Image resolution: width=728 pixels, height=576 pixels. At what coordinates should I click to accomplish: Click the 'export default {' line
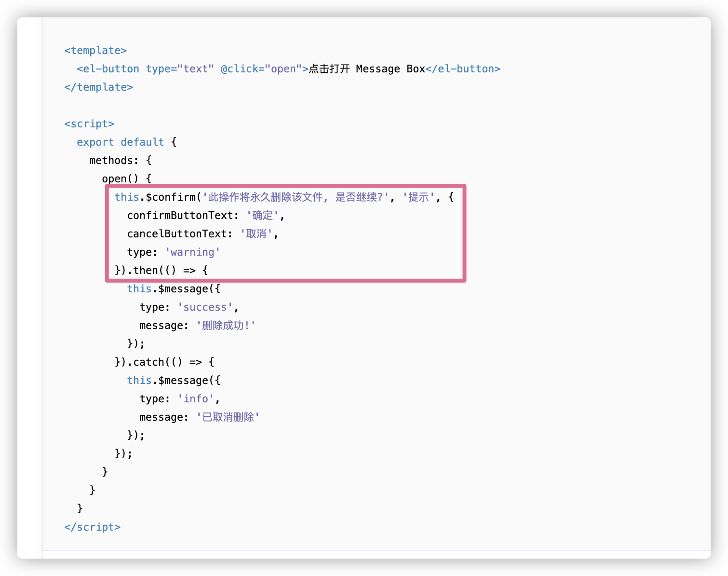coord(127,142)
